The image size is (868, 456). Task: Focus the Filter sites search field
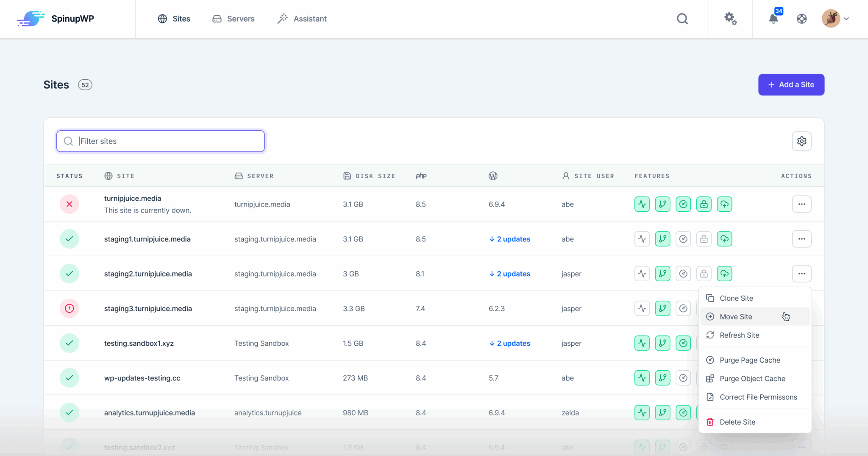coord(161,141)
